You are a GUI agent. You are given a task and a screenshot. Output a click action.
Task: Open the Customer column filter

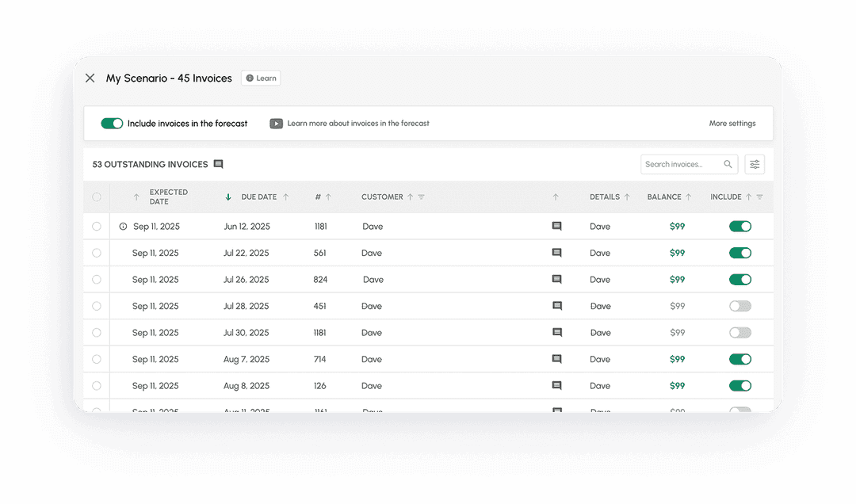click(x=422, y=197)
